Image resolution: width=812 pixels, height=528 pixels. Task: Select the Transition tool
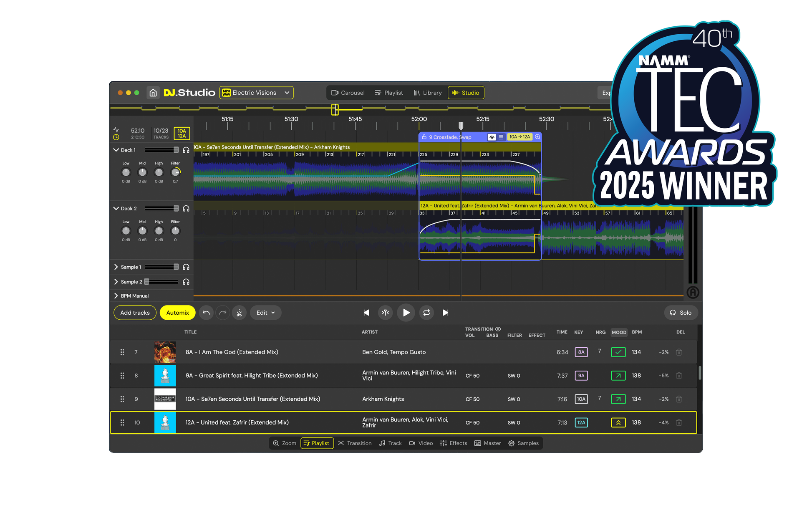point(355,443)
